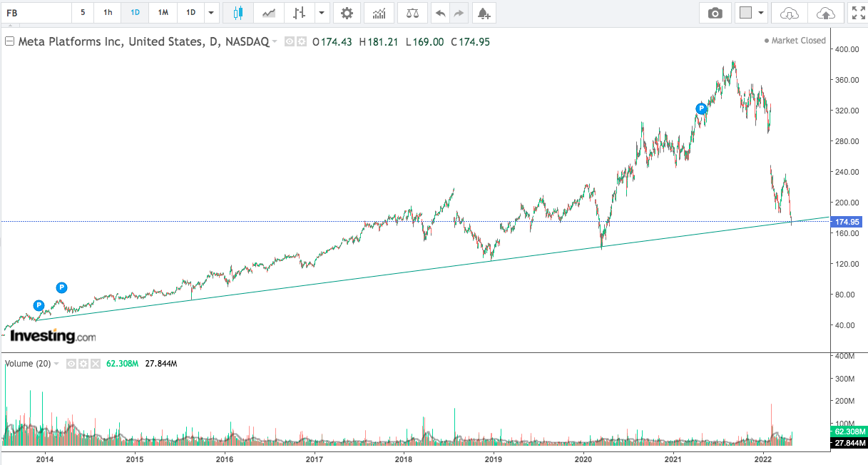Undo the last chart action
This screenshot has width=868, height=465.
click(x=440, y=13)
